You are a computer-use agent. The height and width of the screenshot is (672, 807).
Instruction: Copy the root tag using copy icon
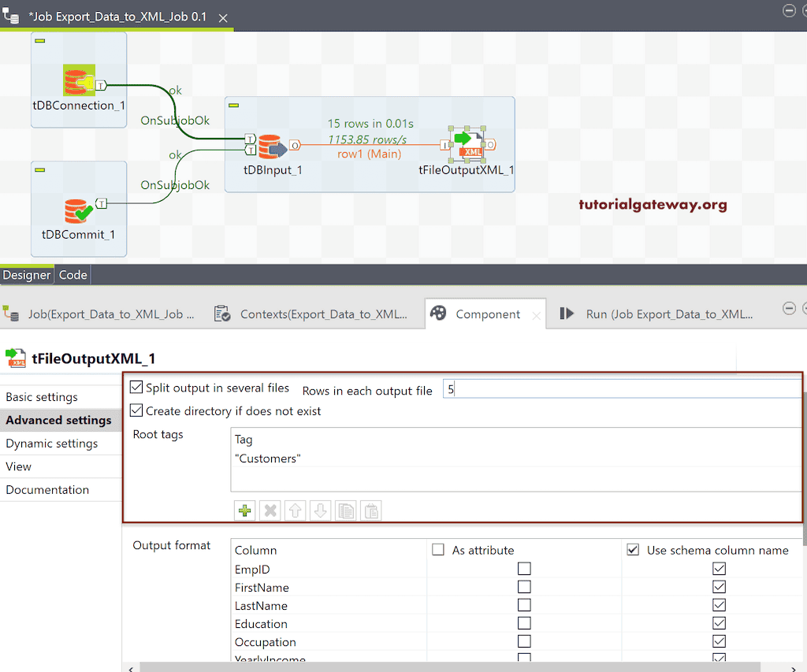345,510
